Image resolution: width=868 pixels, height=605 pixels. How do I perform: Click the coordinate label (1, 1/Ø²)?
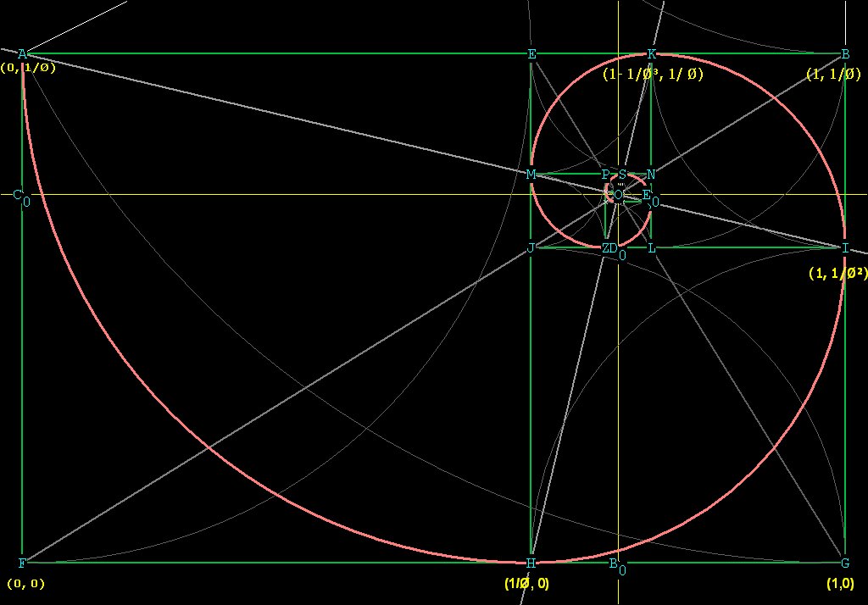(837, 273)
